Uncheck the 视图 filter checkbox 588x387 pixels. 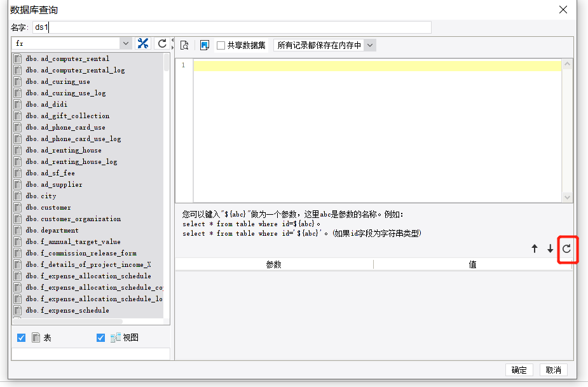pos(100,337)
